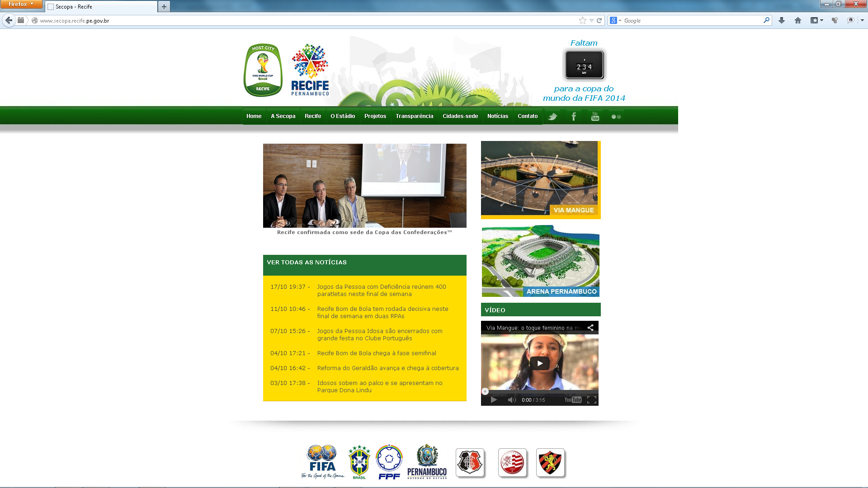The image size is (868, 488).
Task: Open the O Estádio menu item
Action: [343, 116]
